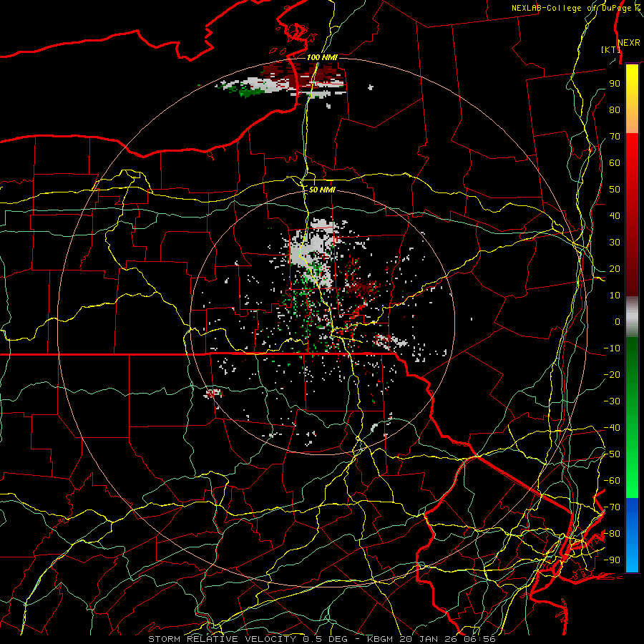Click the -70 scale value
The height and width of the screenshot is (644, 644).
[x=612, y=507]
